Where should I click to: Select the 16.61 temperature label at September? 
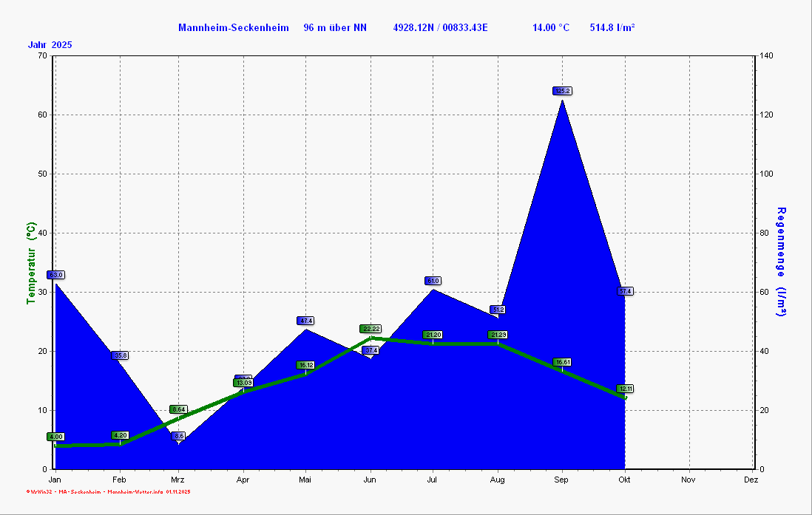tap(562, 362)
